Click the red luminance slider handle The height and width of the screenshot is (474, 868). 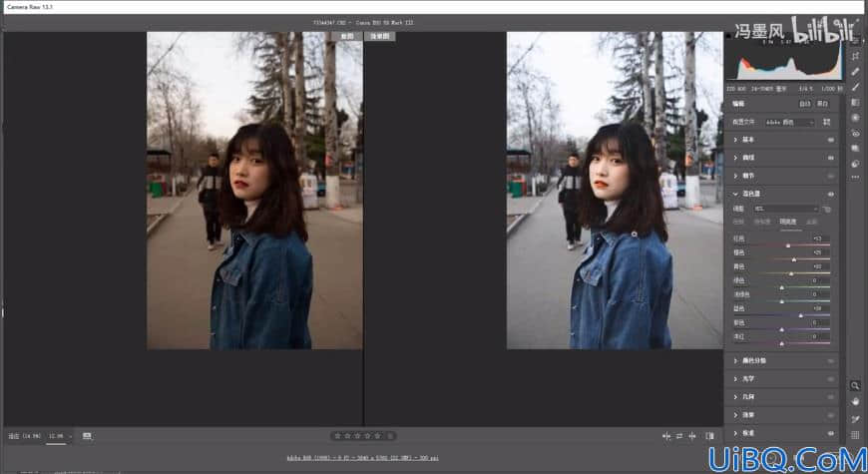point(788,245)
